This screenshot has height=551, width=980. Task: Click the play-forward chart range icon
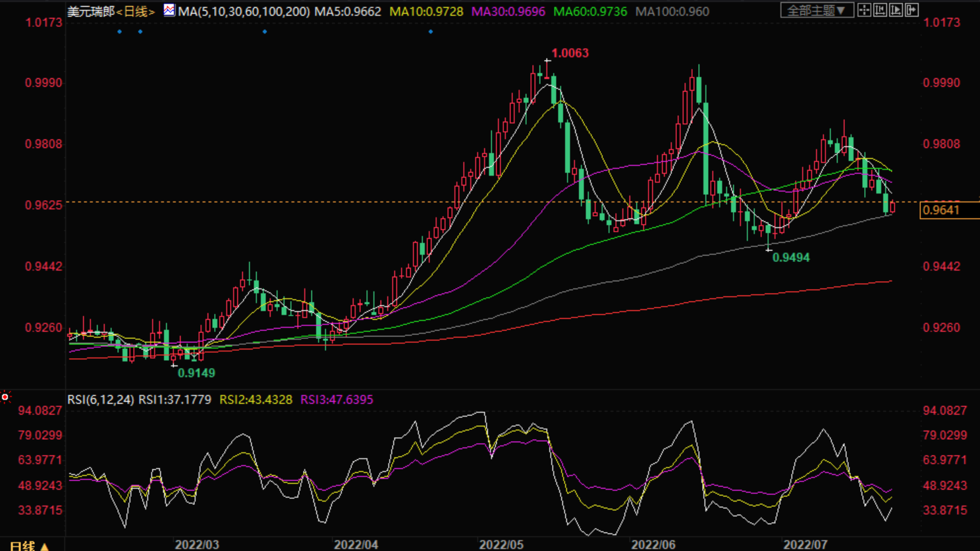click(896, 10)
